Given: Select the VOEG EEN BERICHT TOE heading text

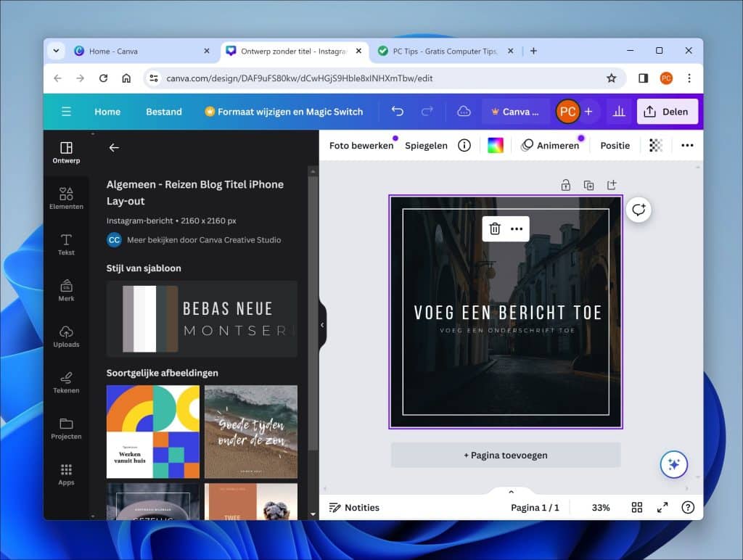Looking at the screenshot, I should click(x=508, y=313).
